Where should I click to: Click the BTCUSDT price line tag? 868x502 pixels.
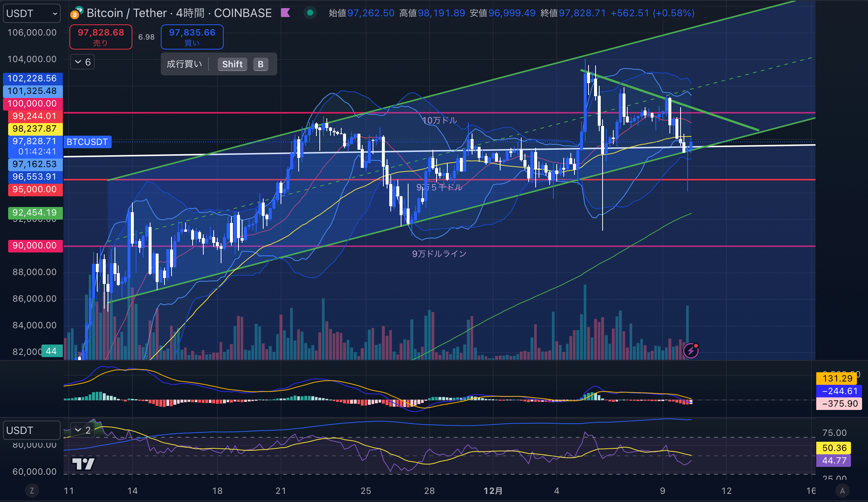[x=87, y=142]
